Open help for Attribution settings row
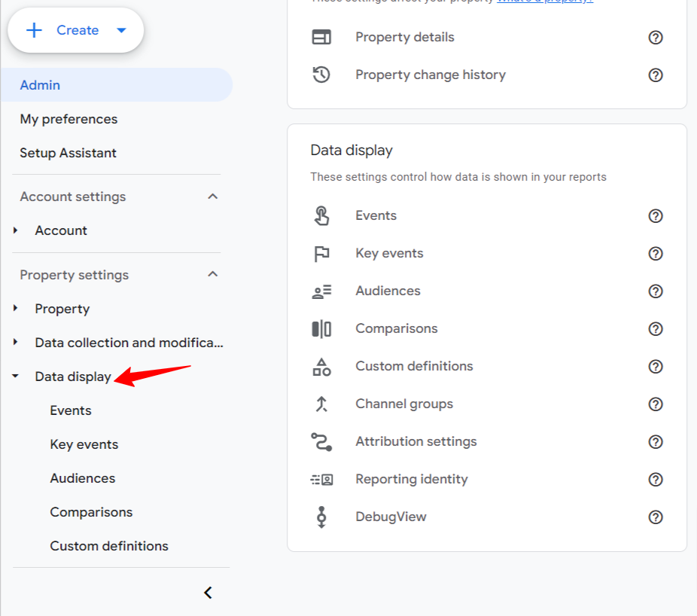 (656, 442)
